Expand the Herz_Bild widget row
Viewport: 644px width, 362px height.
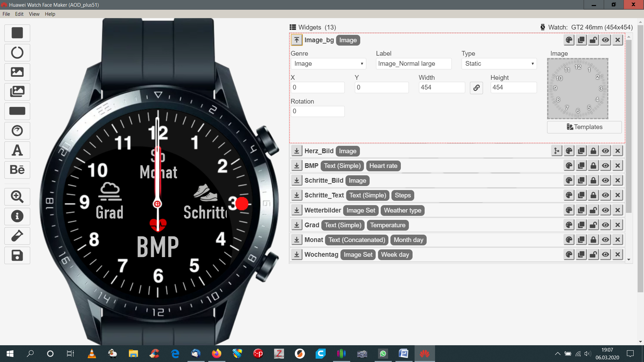(x=297, y=151)
